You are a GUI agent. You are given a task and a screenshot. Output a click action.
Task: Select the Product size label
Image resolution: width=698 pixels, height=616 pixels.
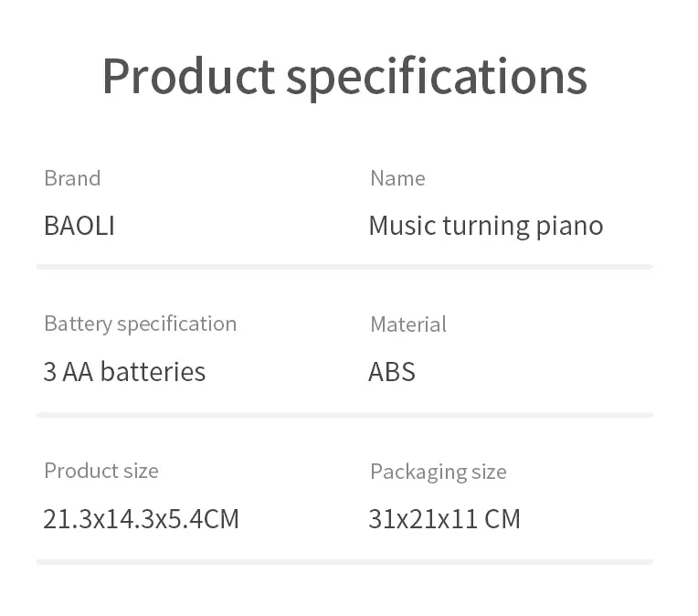pos(101,471)
